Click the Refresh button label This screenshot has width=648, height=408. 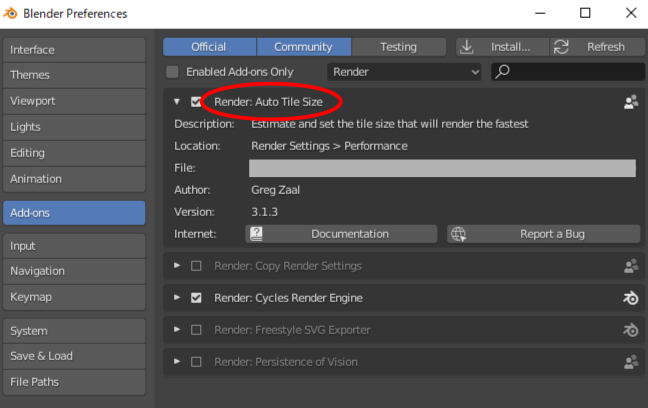[606, 47]
